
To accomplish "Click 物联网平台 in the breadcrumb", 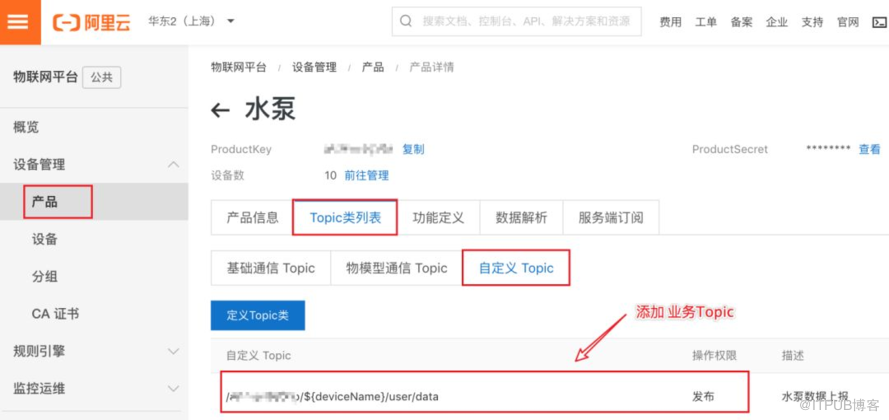I will [238, 67].
